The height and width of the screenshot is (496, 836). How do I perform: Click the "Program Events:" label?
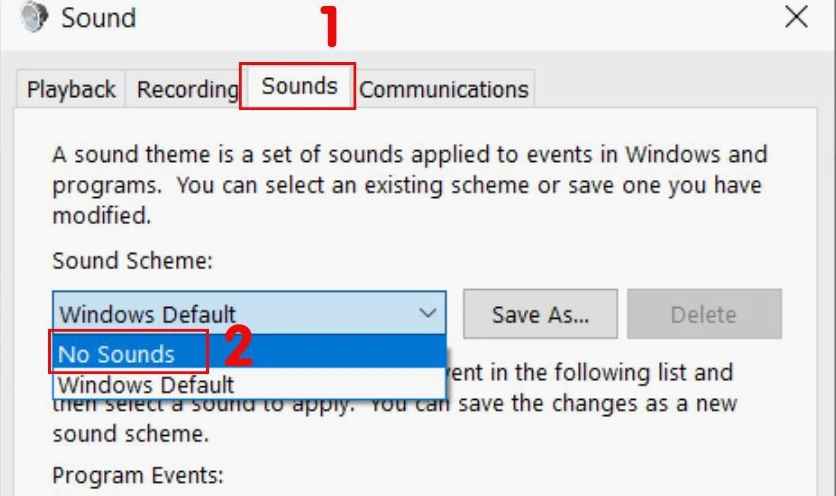coord(137,474)
